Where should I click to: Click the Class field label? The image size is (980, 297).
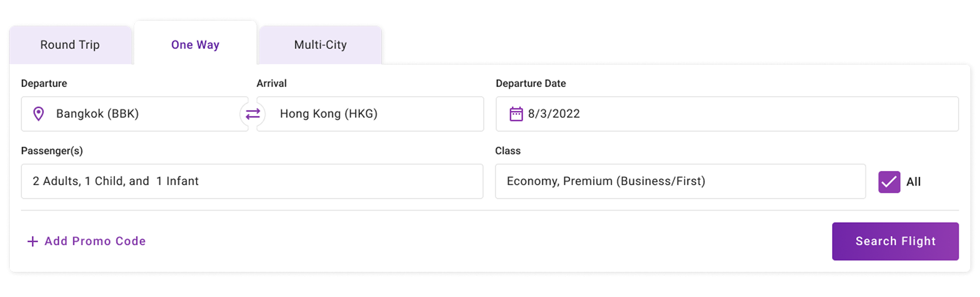(x=508, y=151)
